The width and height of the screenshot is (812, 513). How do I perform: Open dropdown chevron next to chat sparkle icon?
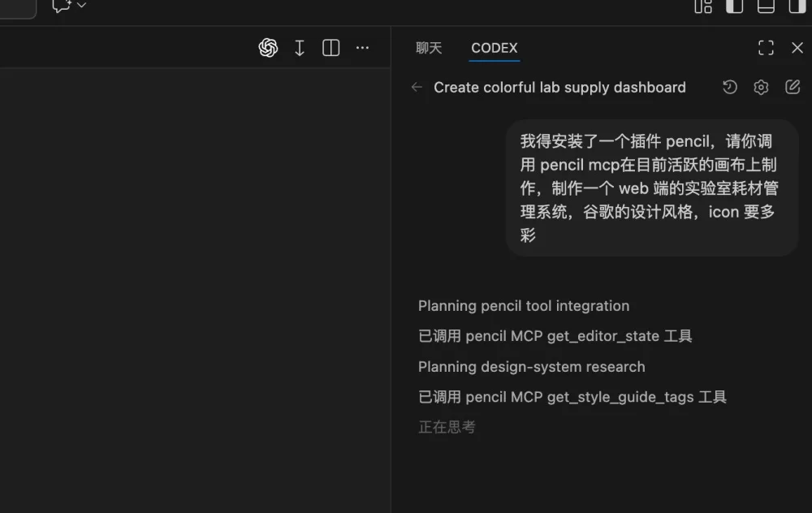pos(81,5)
